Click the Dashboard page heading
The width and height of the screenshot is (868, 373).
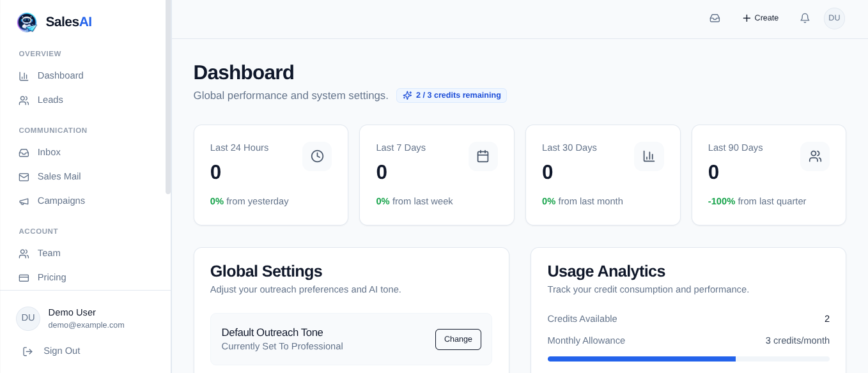click(244, 72)
